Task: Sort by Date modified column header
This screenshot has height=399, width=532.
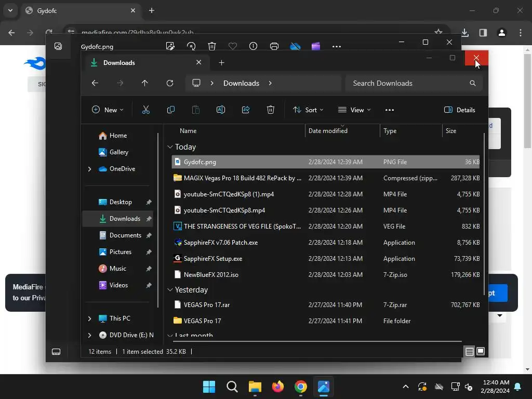Action: click(343, 131)
